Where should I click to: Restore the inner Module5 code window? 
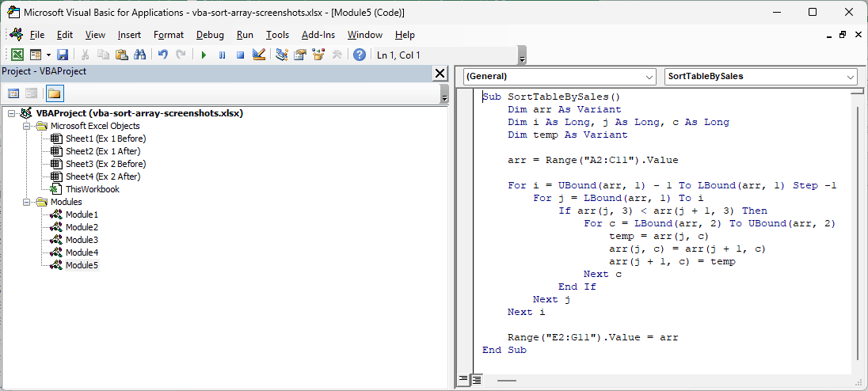coord(843,34)
